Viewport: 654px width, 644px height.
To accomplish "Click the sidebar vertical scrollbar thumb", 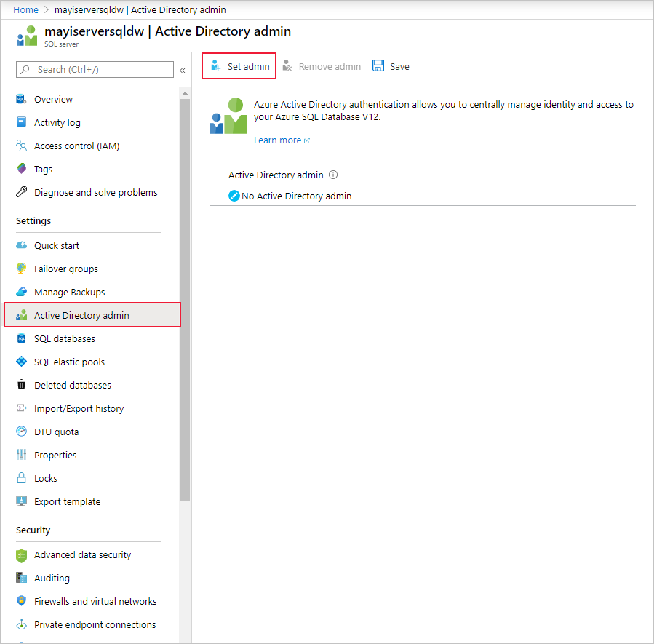I will point(186,300).
